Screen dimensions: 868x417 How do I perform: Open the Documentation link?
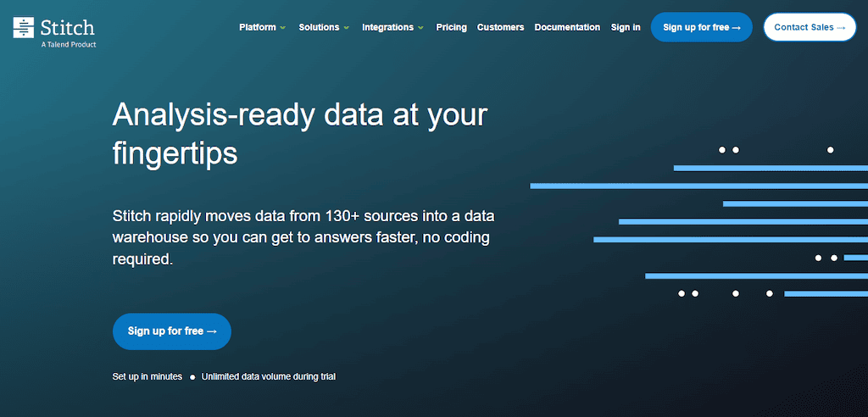(x=567, y=27)
